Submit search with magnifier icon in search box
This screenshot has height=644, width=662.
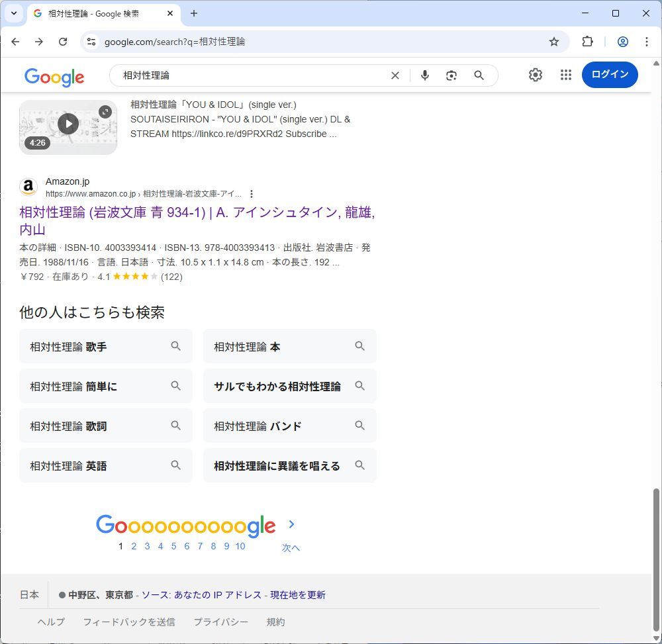(479, 75)
